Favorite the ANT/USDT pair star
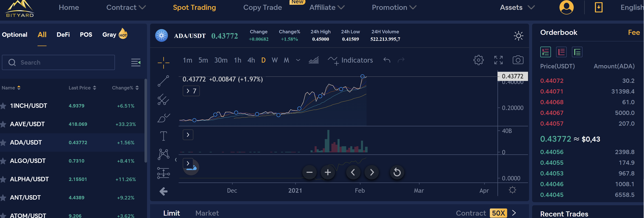644x218 pixels. (x=3, y=198)
